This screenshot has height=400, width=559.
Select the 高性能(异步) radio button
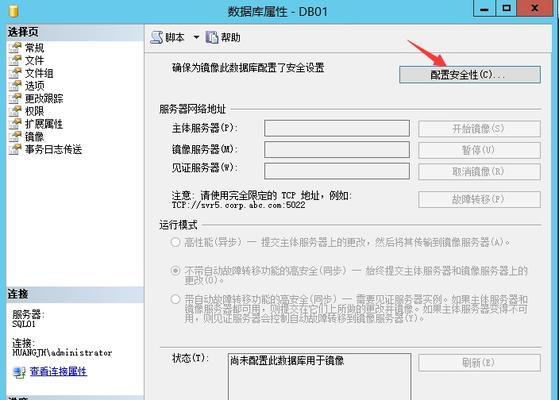(x=175, y=242)
